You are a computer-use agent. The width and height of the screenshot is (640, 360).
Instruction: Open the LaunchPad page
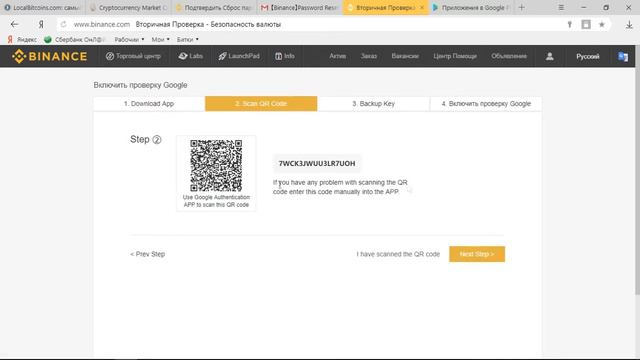tap(239, 56)
